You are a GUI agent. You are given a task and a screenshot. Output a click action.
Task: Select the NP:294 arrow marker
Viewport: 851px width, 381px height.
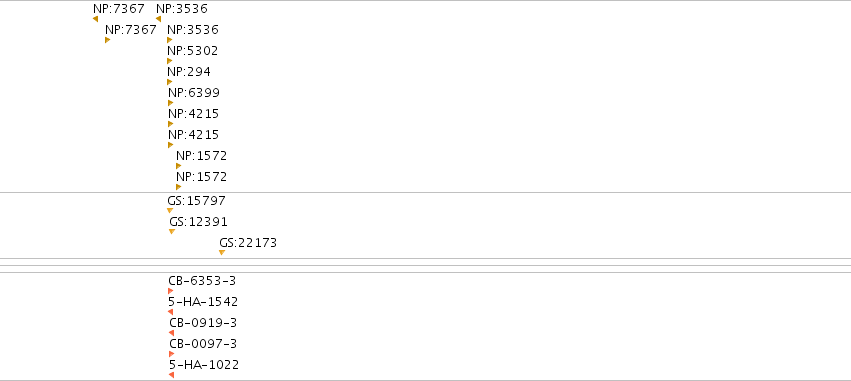pyautogui.click(x=169, y=82)
